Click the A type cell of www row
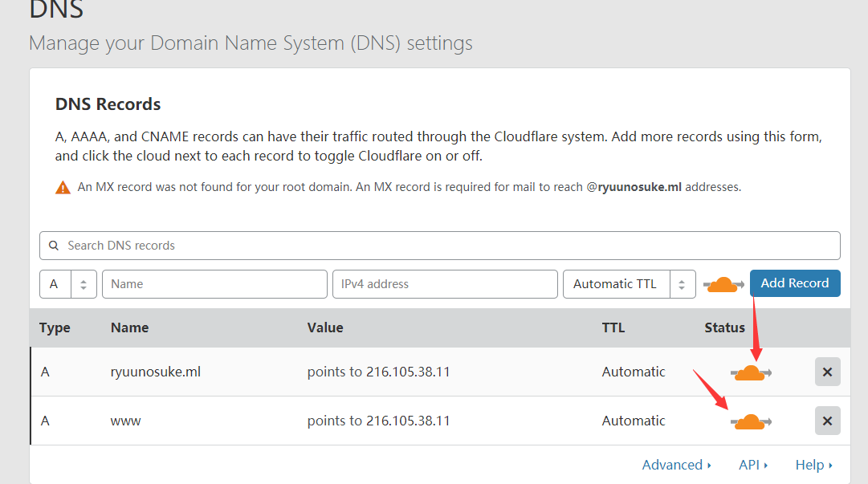The width and height of the screenshot is (868, 484). 46,421
